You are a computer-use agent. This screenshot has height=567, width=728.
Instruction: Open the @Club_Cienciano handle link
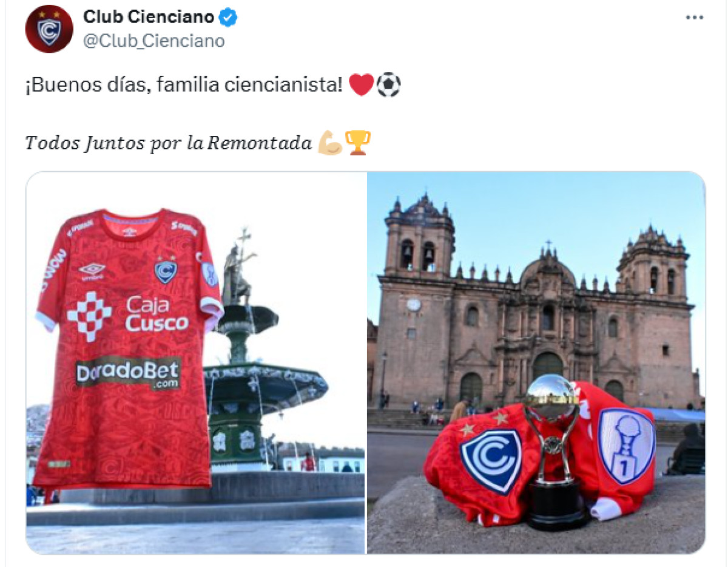pyautogui.click(x=154, y=41)
